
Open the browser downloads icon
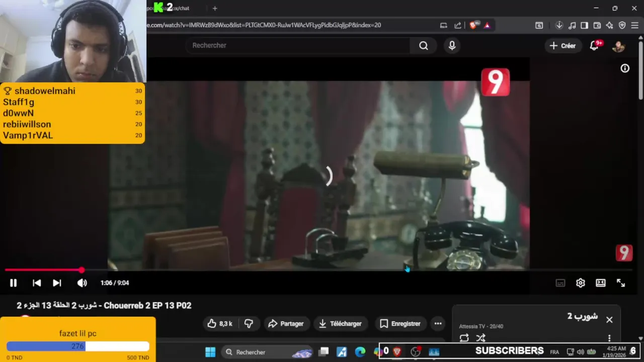[x=559, y=25]
